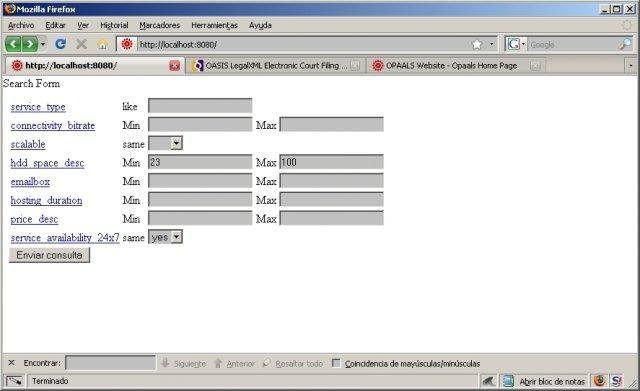The height and width of the screenshot is (391, 640).
Task: Click the Firefox-style icon in the status bar
Action: 599,381
